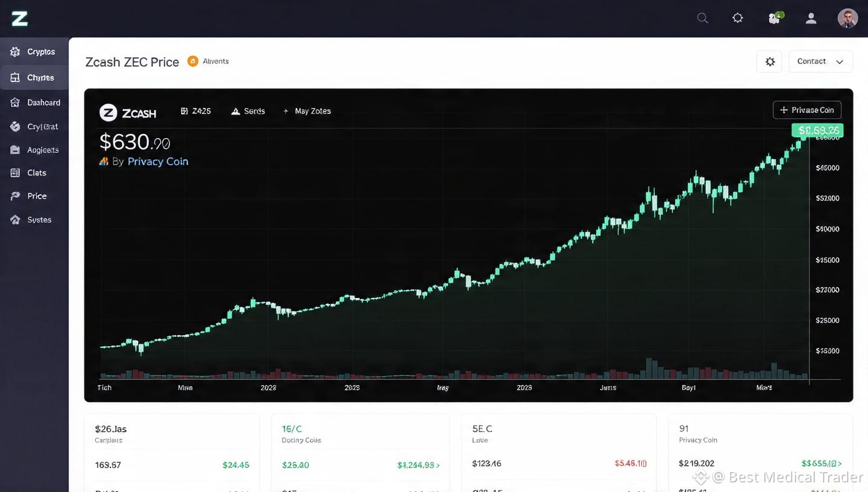Click the Tich label on the time axis
The image size is (868, 492).
(104, 388)
